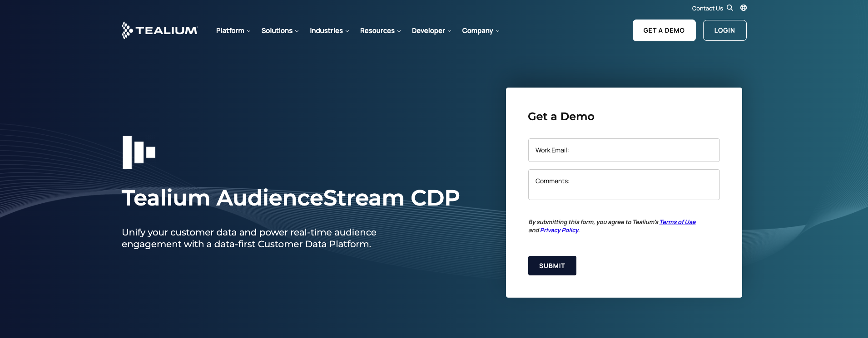Open the Terms of Use link
Viewport: 868px width, 338px height.
tap(677, 222)
